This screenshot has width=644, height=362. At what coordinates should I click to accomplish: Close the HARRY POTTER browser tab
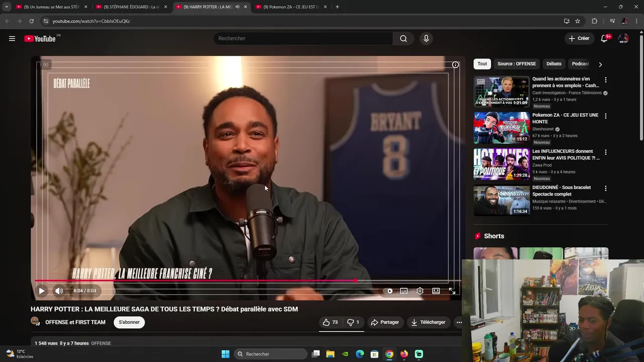tap(245, 7)
